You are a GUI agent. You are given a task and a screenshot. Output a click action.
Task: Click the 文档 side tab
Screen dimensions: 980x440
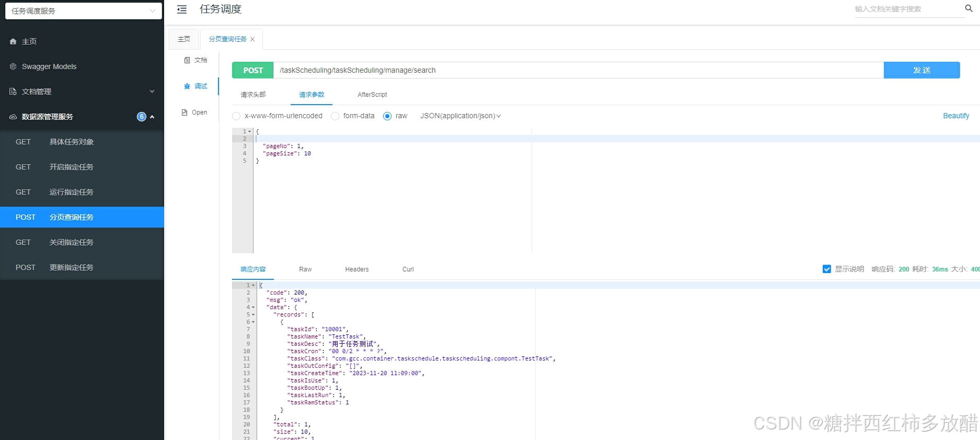pos(195,60)
